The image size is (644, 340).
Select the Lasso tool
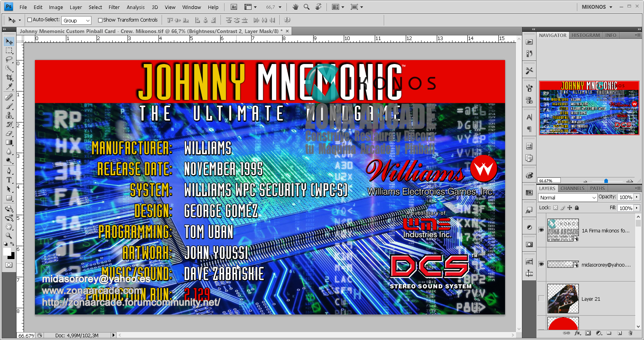pos(9,60)
